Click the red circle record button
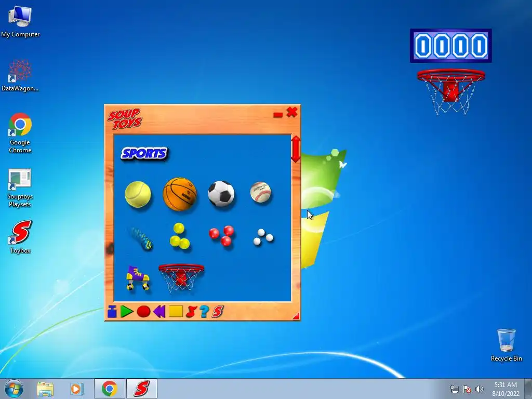Image resolution: width=532 pixels, height=399 pixels. [x=143, y=312]
